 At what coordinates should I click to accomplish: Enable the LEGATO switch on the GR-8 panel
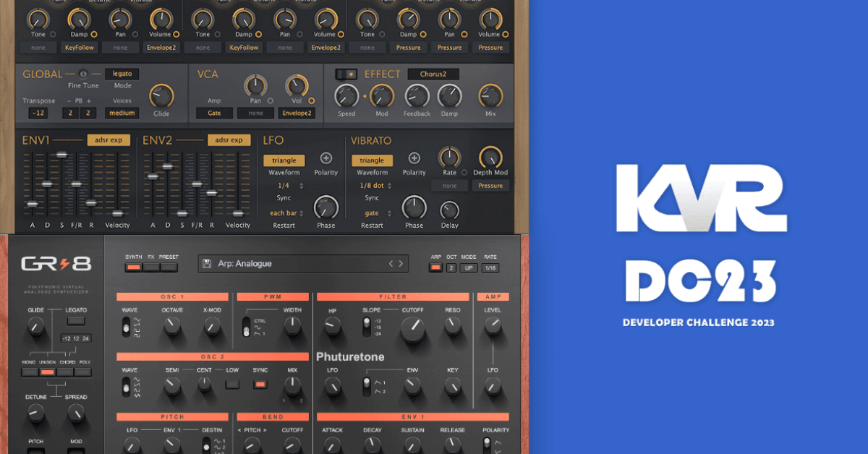click(76, 319)
